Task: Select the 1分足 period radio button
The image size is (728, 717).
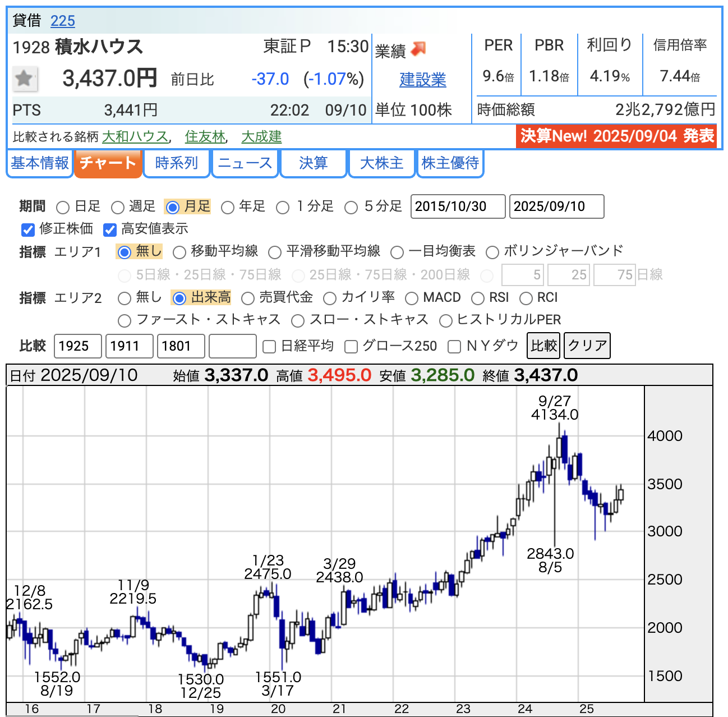Action: [x=283, y=208]
